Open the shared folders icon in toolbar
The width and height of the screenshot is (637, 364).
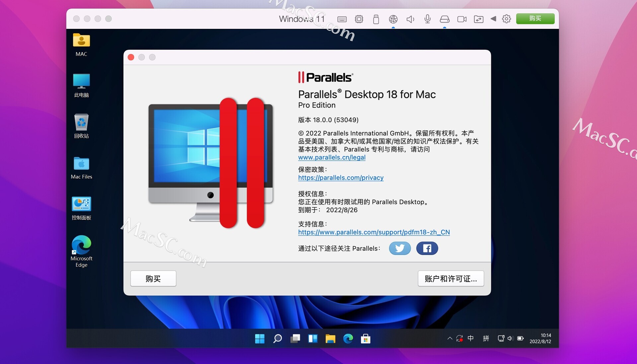tap(479, 19)
